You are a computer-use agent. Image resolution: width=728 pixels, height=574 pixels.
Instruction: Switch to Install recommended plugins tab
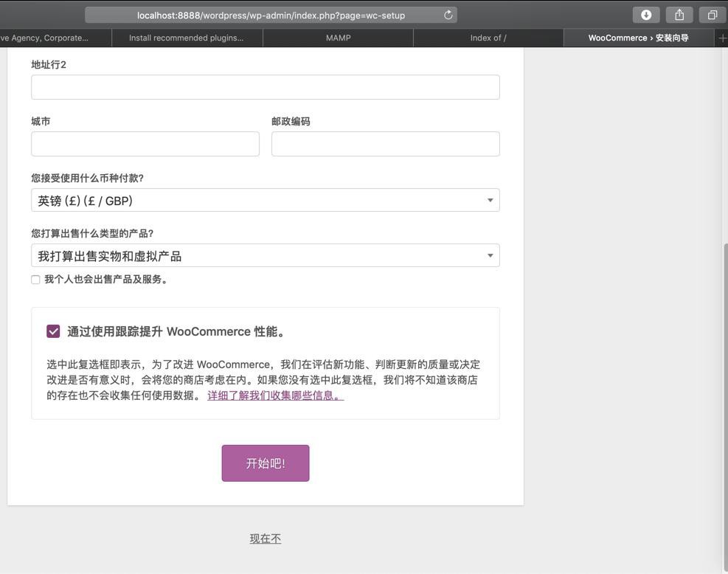pyautogui.click(x=187, y=38)
